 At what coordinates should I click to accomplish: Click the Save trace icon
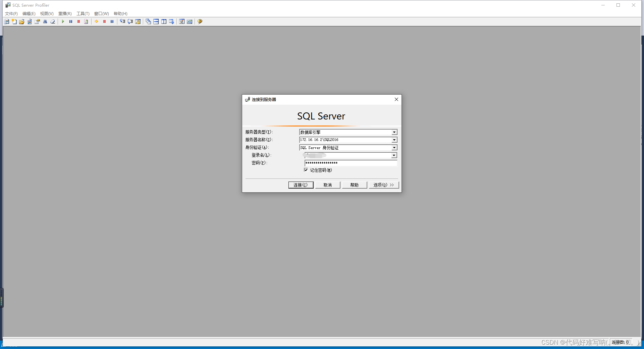coord(30,21)
